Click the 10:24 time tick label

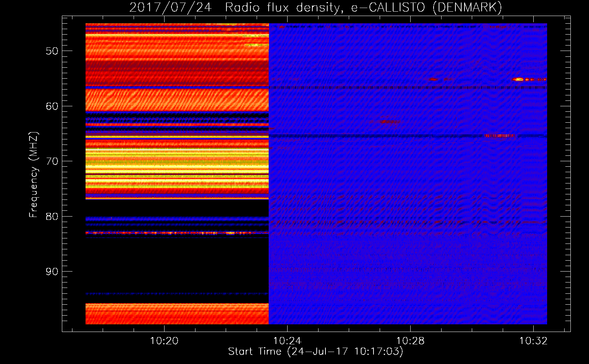[x=287, y=341]
